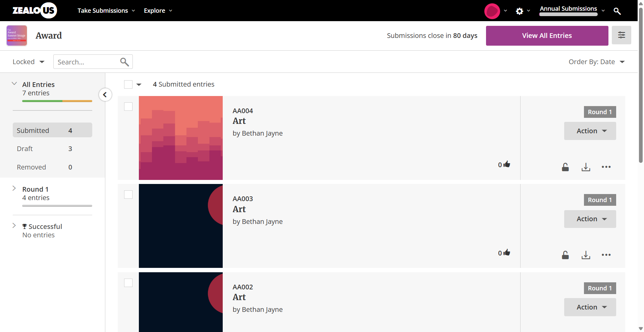644x332 pixels.
Task: Click into the Search entries field
Action: 87,62
